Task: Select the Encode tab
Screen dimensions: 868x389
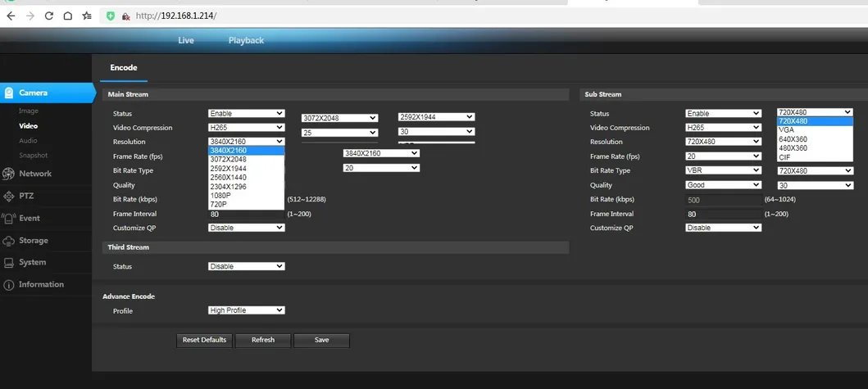Action: (x=124, y=67)
